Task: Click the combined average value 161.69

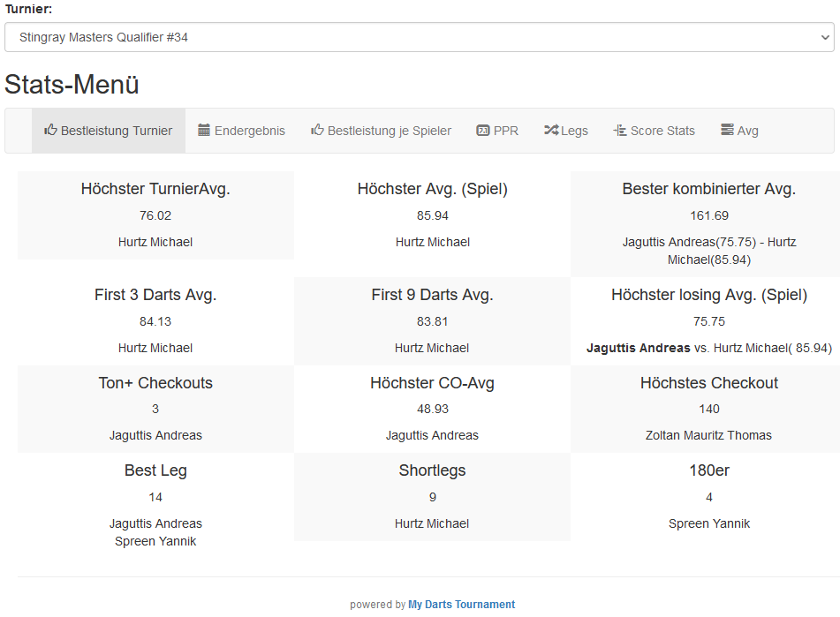Action: [709, 215]
